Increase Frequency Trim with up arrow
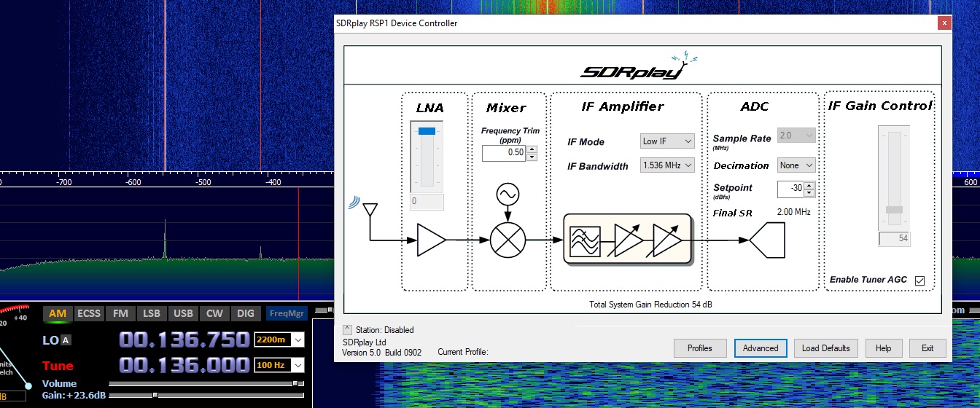Viewport: 980px width, 408px height. point(532,149)
